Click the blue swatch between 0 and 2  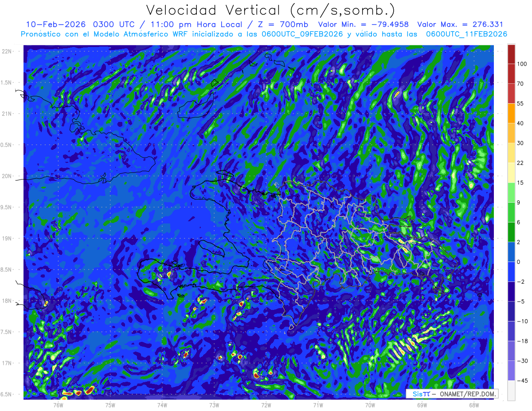coord(511,252)
